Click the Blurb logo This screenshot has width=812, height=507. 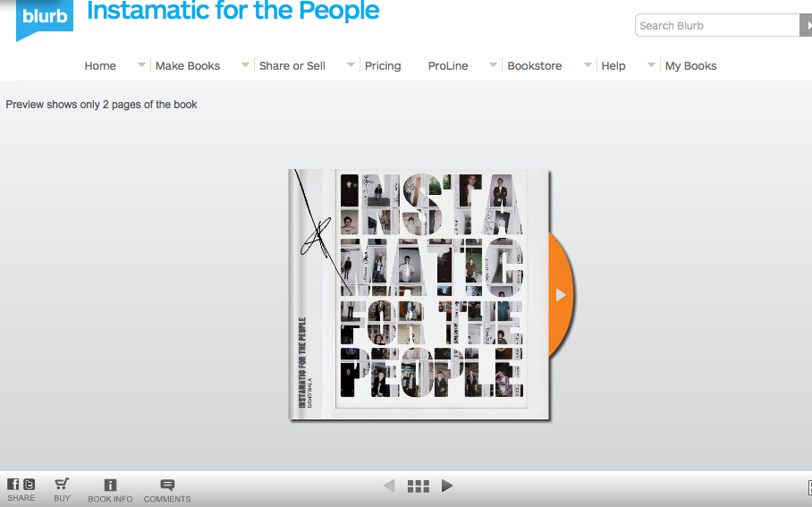click(x=45, y=19)
